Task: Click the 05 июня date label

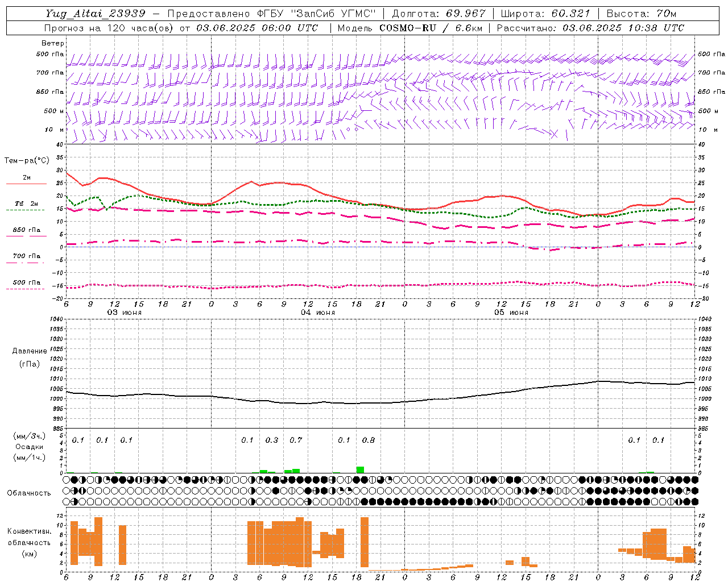Action: [x=511, y=313]
